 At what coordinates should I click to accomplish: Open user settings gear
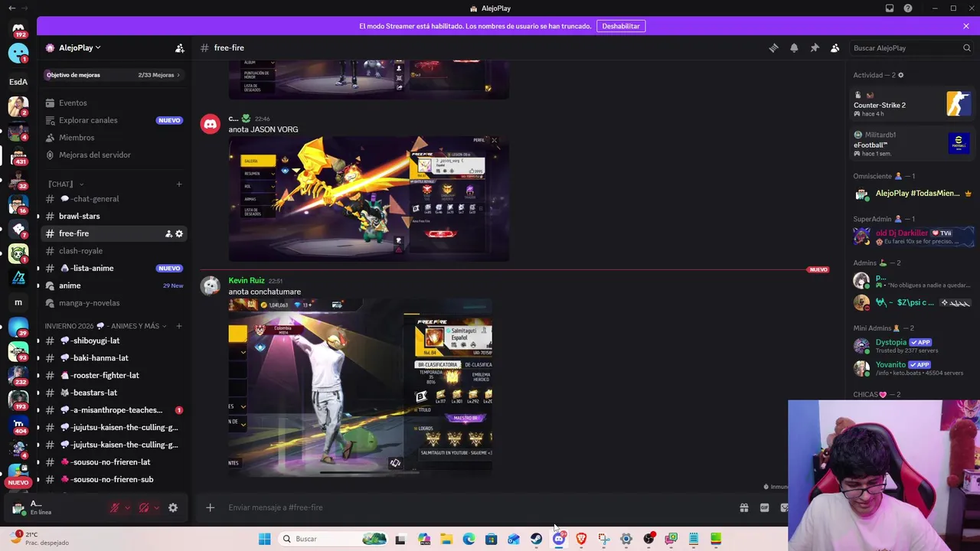click(x=173, y=507)
